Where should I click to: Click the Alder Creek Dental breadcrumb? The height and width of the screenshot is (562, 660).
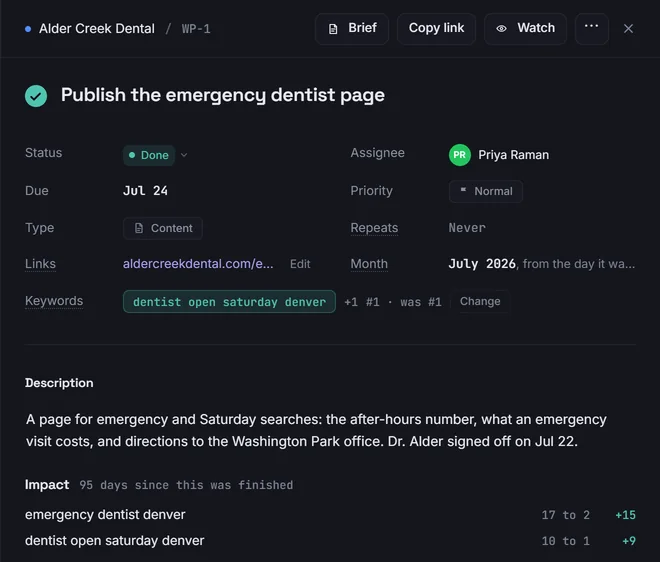(97, 29)
